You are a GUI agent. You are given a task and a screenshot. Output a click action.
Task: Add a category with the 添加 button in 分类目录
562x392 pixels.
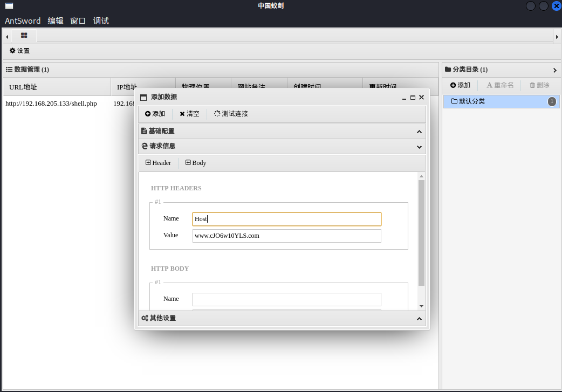pyautogui.click(x=460, y=85)
